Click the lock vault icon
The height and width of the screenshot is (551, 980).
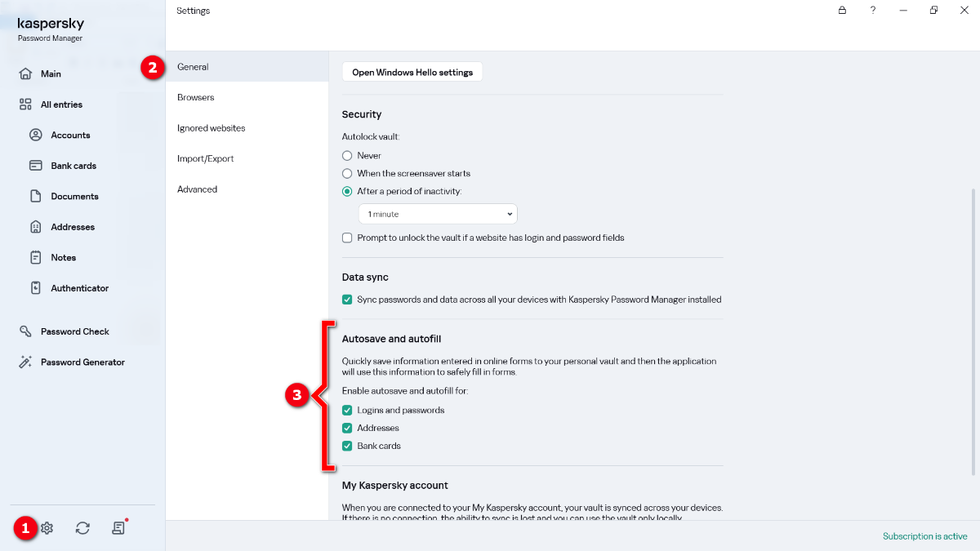coord(842,11)
